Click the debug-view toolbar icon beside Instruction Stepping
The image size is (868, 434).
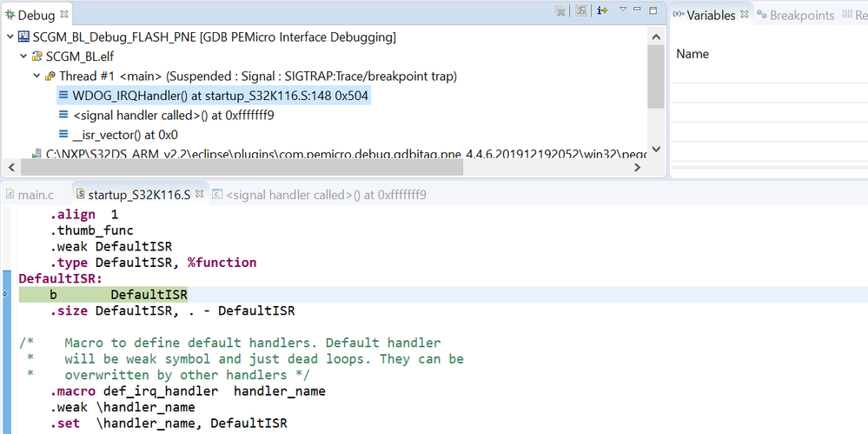pyautogui.click(x=581, y=11)
